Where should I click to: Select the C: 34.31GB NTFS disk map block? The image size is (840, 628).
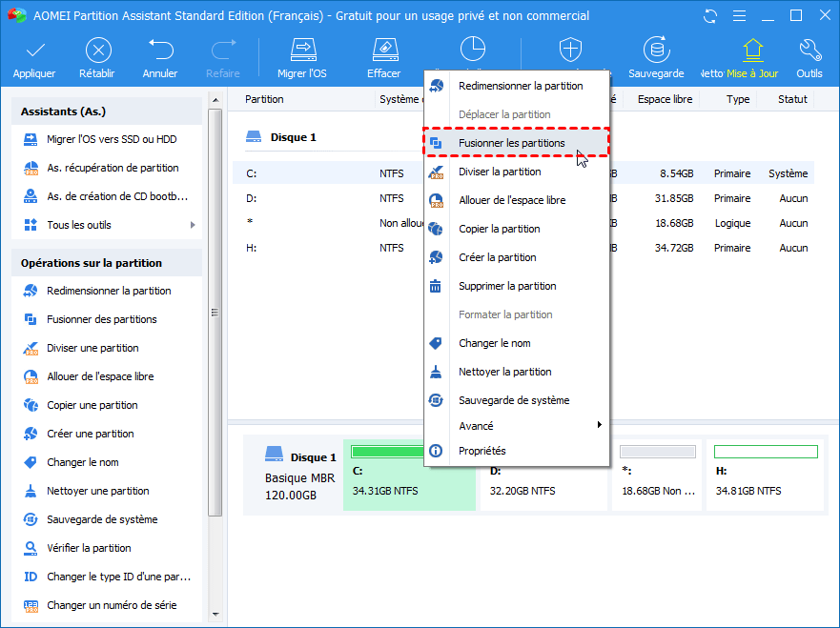pos(409,475)
